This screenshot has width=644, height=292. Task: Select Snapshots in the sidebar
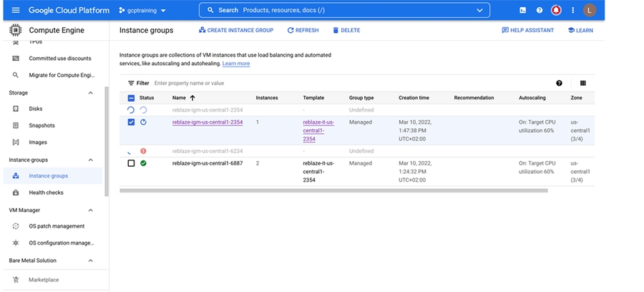pos(42,125)
